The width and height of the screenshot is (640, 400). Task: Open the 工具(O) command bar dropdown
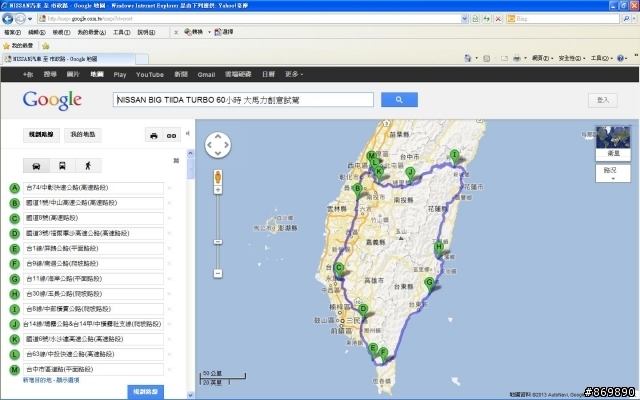(602, 58)
